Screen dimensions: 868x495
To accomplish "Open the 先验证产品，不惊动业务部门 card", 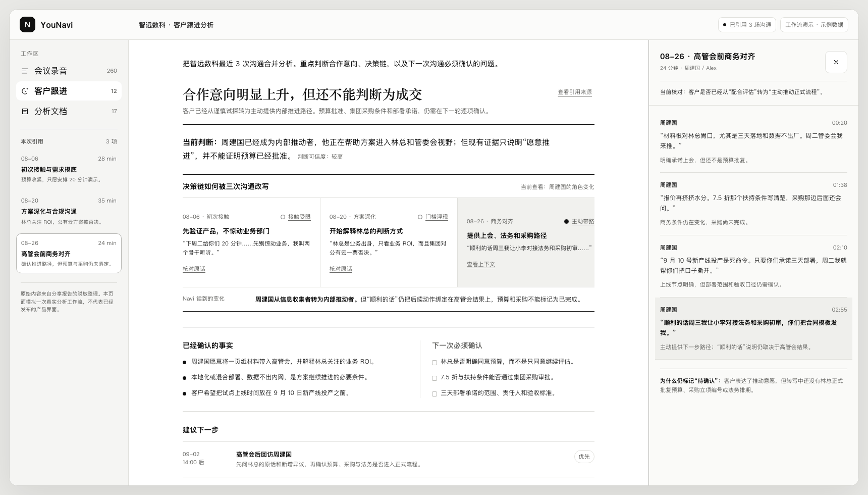I will (x=251, y=242).
